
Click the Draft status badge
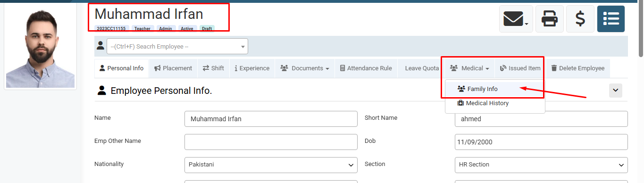coord(207,29)
